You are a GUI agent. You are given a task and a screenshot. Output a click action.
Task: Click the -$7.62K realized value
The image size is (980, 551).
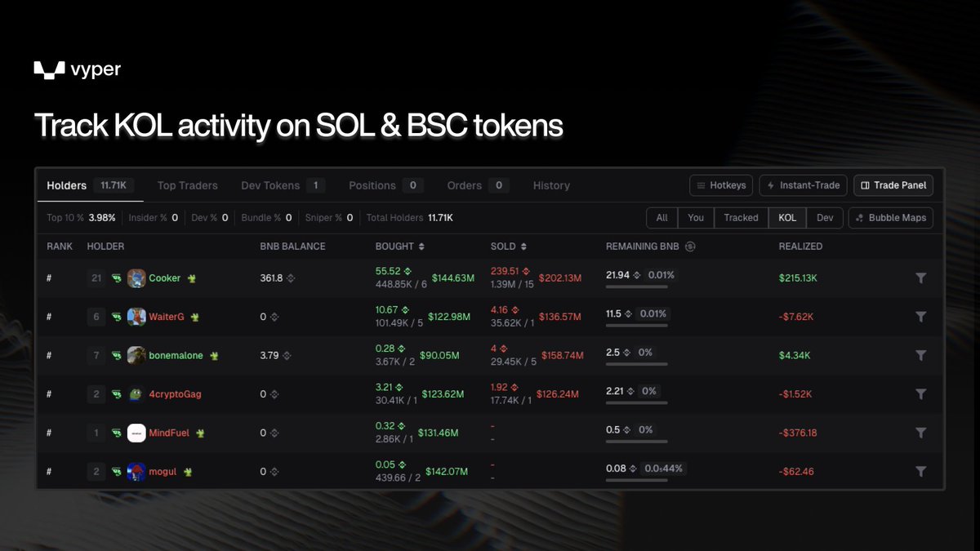tap(795, 317)
